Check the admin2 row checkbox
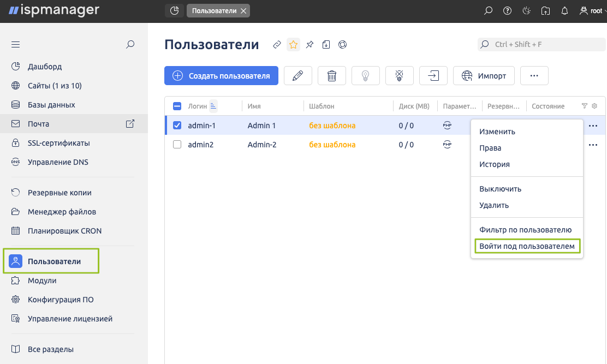 coord(177,145)
